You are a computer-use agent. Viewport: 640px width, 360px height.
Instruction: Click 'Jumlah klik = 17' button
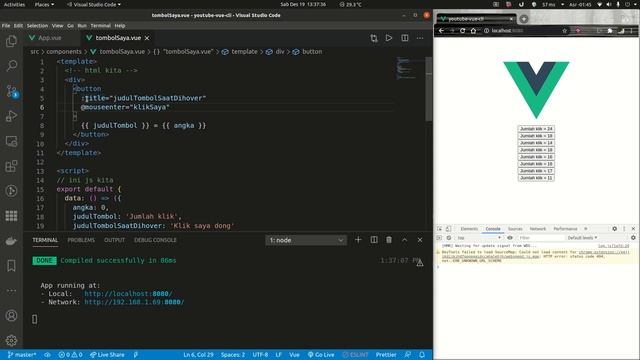(536, 171)
